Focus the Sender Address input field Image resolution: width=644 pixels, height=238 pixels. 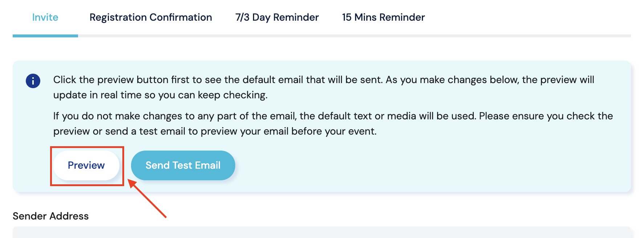322,233
